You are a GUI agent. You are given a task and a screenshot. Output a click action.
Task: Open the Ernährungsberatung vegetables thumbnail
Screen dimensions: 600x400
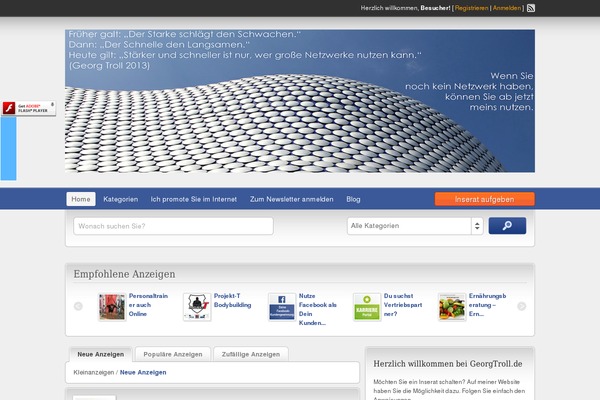[452, 307]
